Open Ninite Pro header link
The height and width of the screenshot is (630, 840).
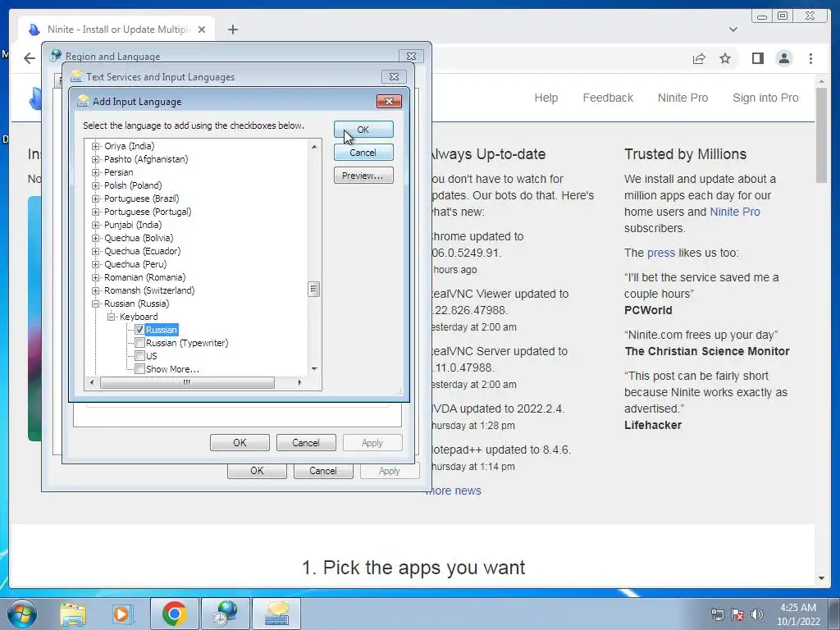[682, 98]
